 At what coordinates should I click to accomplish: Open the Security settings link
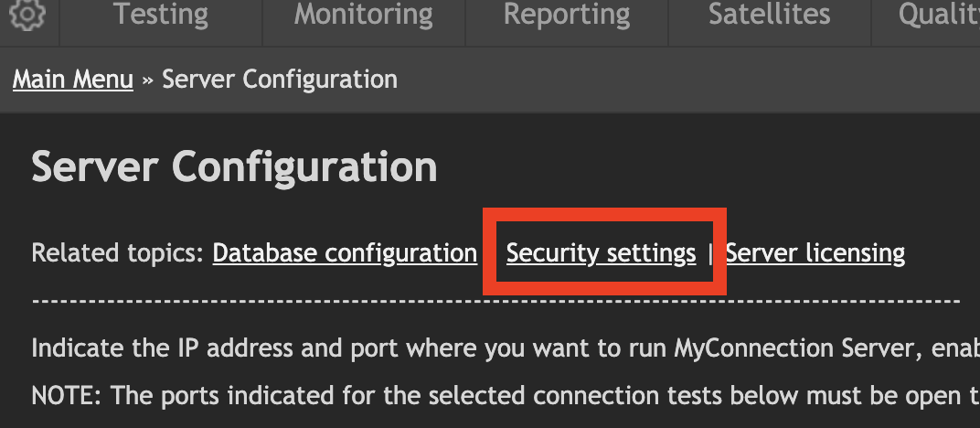[x=601, y=253]
